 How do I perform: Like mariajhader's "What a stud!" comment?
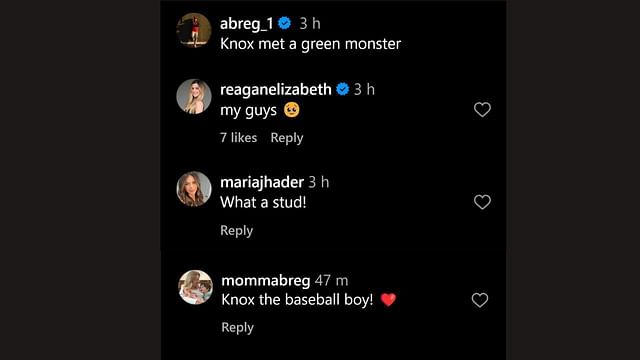click(482, 202)
